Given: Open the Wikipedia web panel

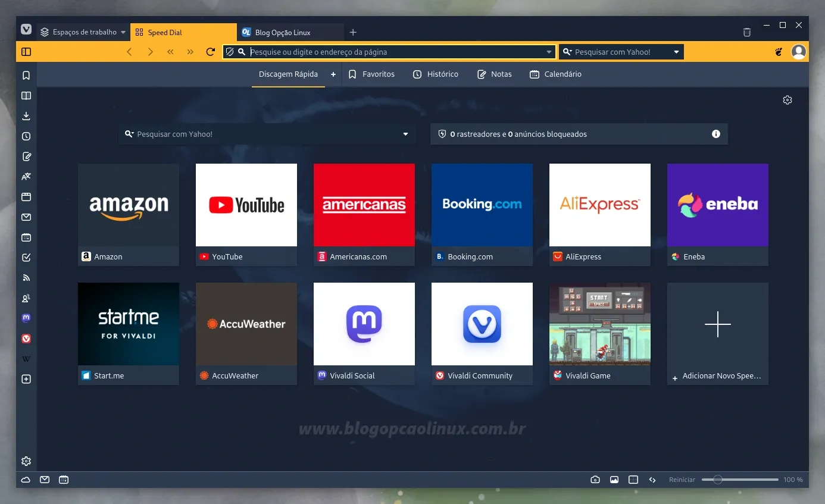Looking at the screenshot, I should [x=26, y=359].
